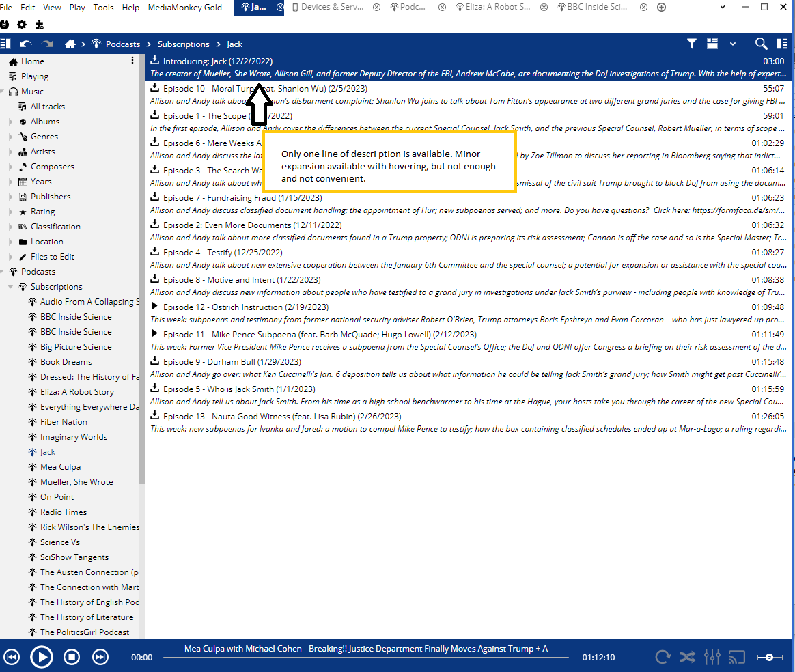Open the Radio Times podcast subscription

pos(64,512)
